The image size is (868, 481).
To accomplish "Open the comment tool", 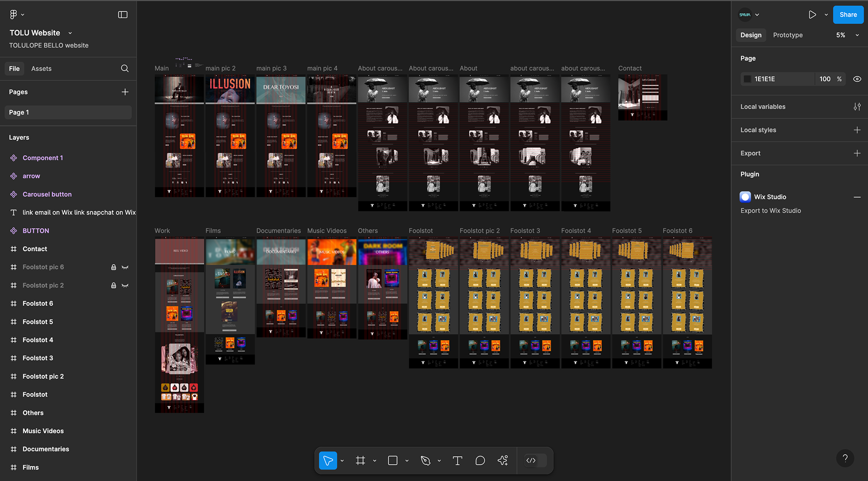I will (480, 460).
